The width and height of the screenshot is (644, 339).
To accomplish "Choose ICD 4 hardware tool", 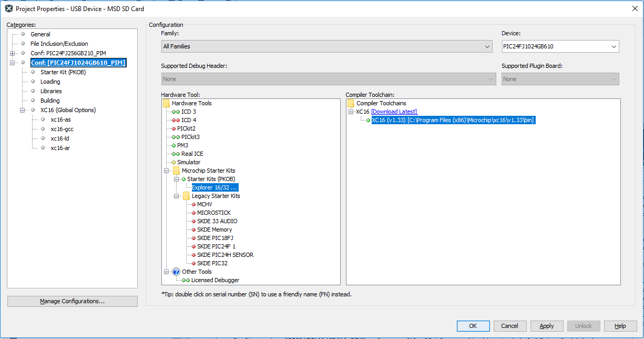I will [188, 120].
